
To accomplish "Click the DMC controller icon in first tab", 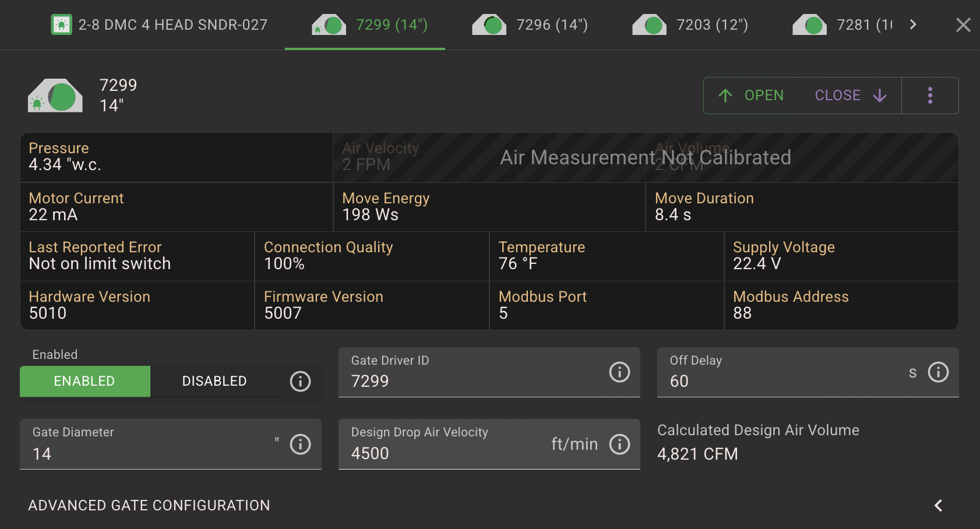I will click(62, 24).
